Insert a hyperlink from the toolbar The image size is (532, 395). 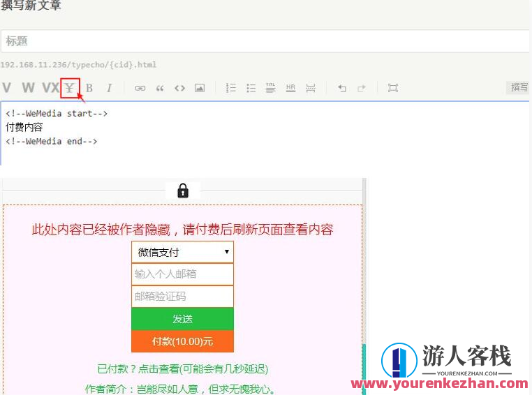click(x=140, y=88)
